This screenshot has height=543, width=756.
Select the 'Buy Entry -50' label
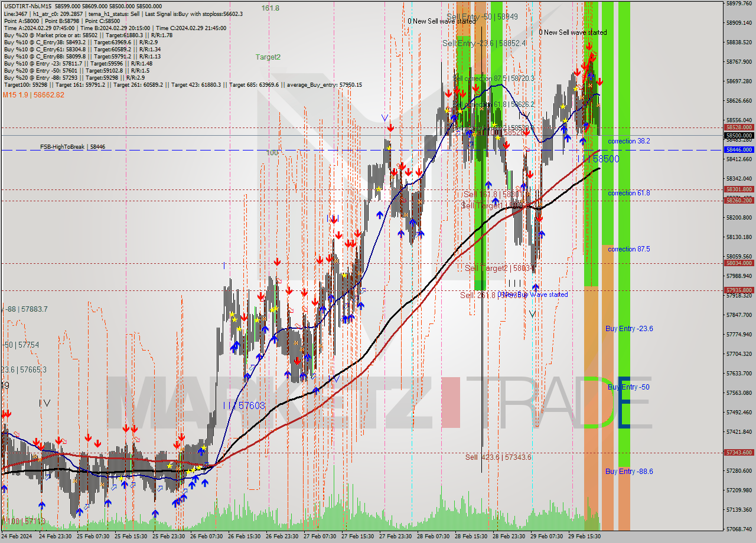pyautogui.click(x=629, y=387)
